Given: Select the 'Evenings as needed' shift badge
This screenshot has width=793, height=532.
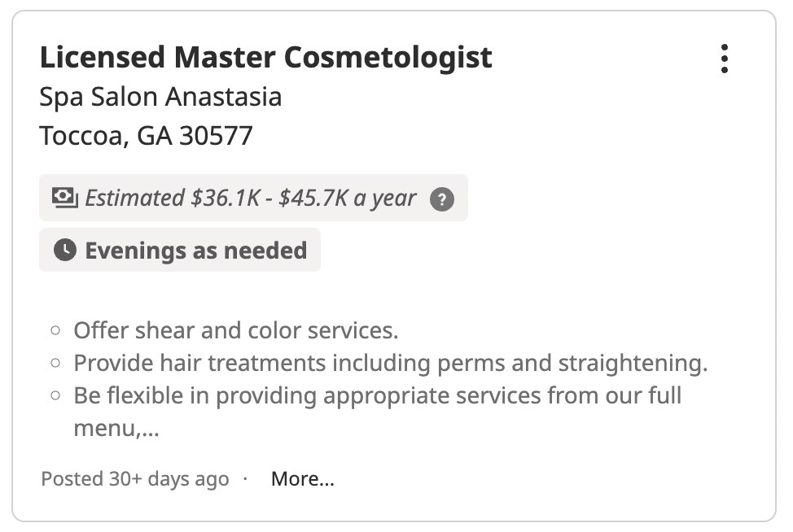Looking at the screenshot, I should [x=195, y=250].
